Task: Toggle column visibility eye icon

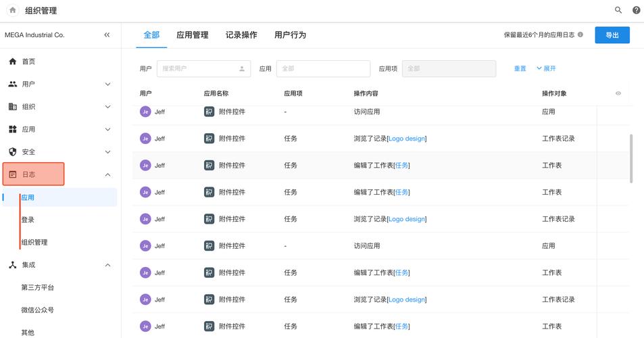Action: click(x=618, y=93)
